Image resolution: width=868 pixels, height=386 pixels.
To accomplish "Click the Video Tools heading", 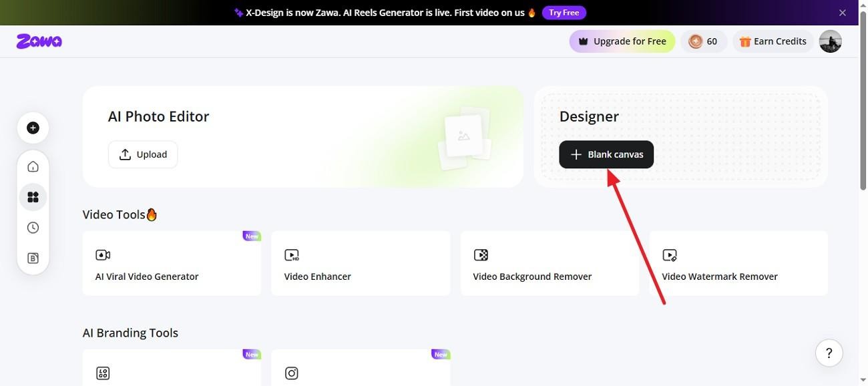I will 120,214.
